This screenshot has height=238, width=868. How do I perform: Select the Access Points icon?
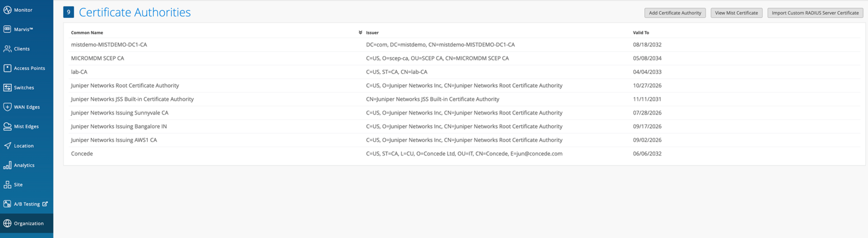click(7, 68)
